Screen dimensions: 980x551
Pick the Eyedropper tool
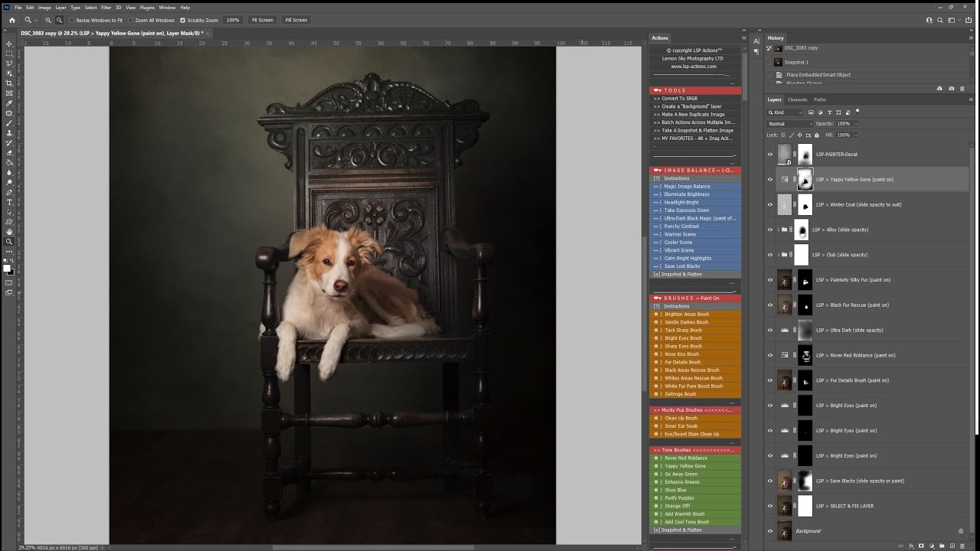9,103
